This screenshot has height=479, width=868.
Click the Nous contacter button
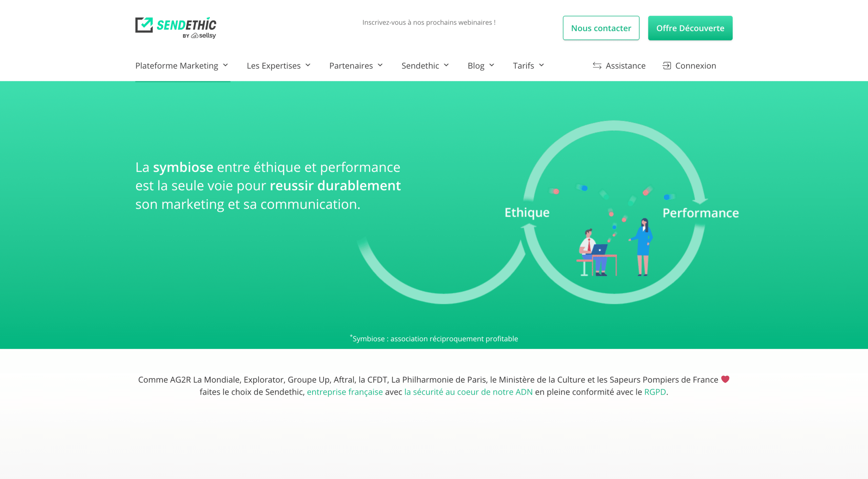[x=601, y=28]
